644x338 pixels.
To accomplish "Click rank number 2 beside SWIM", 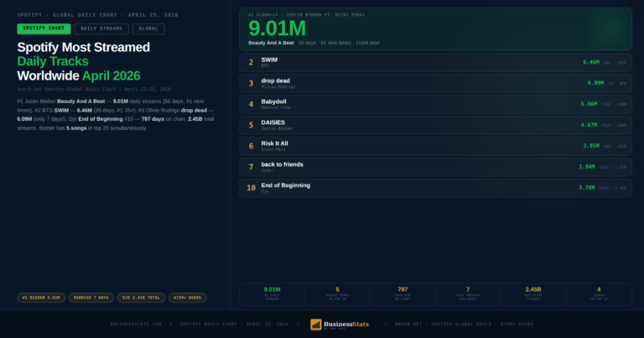I will pos(251,62).
